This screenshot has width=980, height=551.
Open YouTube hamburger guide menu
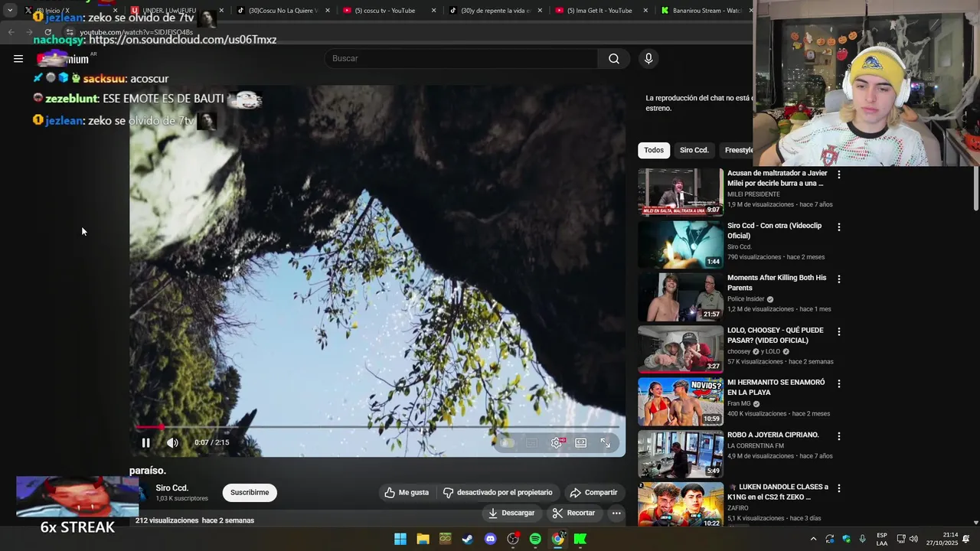pos(18,58)
